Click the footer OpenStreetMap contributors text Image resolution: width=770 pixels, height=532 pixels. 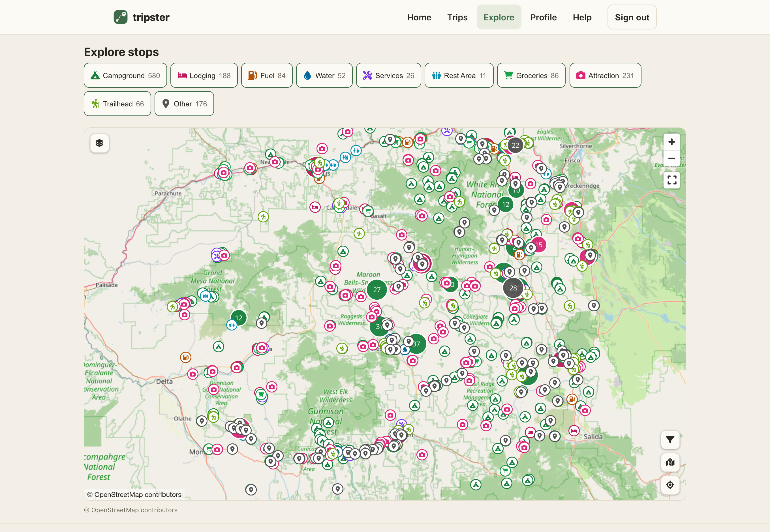(131, 510)
